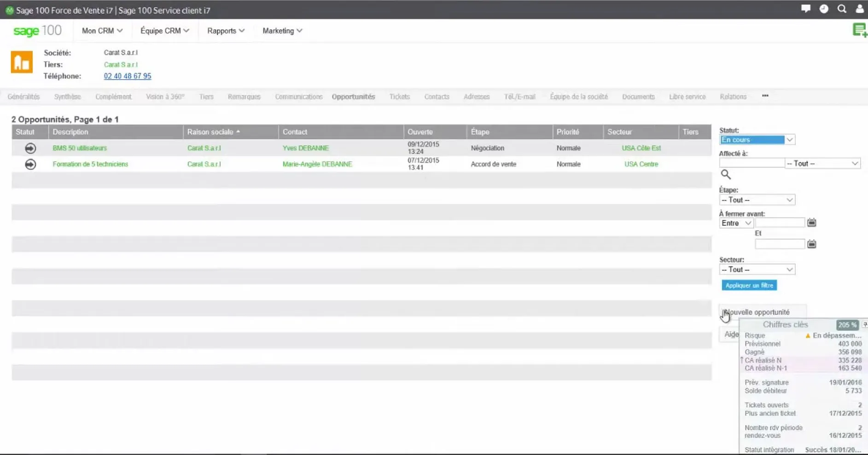Open the chat messages icon in header
This screenshot has height=455, width=868.
coord(806,9)
